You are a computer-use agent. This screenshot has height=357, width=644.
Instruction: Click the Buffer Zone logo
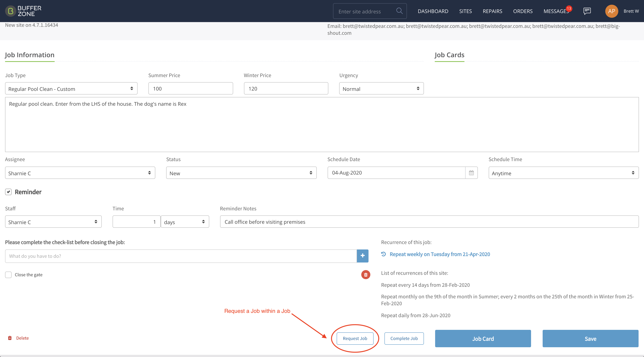pos(23,11)
